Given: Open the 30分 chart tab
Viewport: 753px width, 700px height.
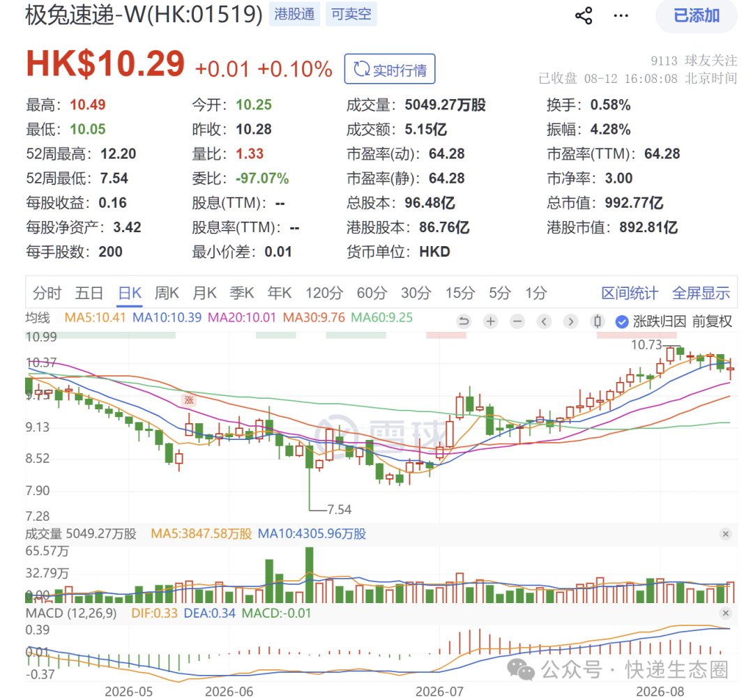Looking at the screenshot, I should [416, 293].
